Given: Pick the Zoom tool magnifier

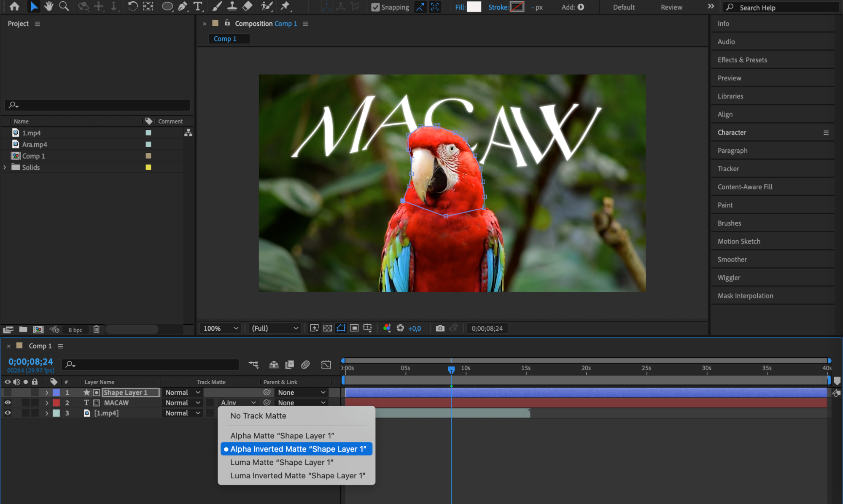Looking at the screenshot, I should (64, 6).
